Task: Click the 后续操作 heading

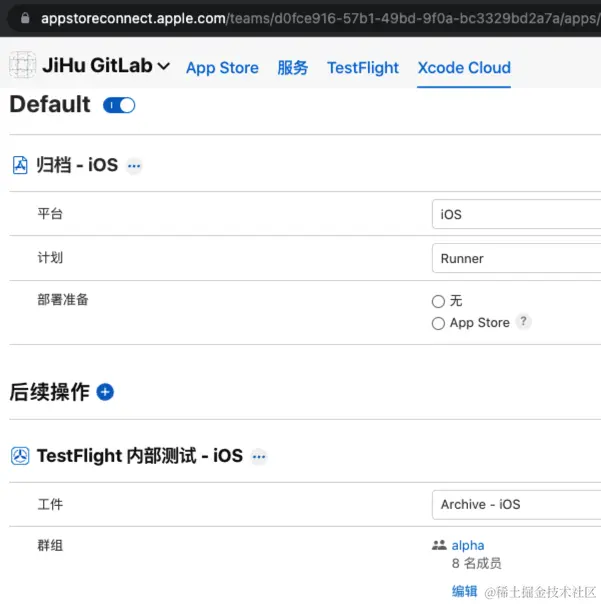Action: 50,392
